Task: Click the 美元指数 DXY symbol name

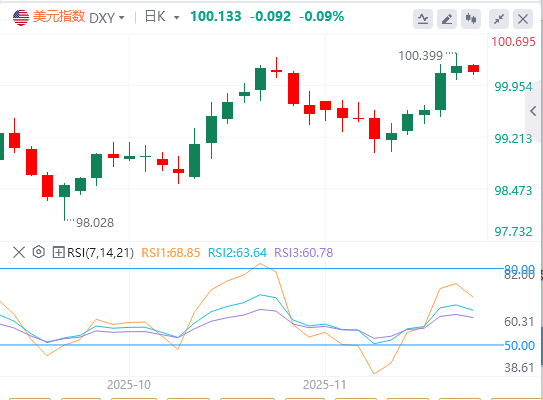Action: click(x=74, y=17)
